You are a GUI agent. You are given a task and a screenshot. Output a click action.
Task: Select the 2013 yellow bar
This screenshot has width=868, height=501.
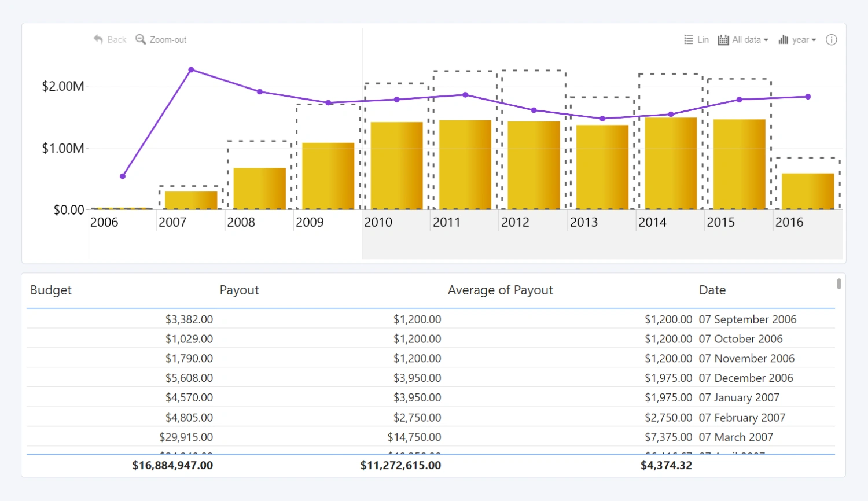[x=602, y=167]
